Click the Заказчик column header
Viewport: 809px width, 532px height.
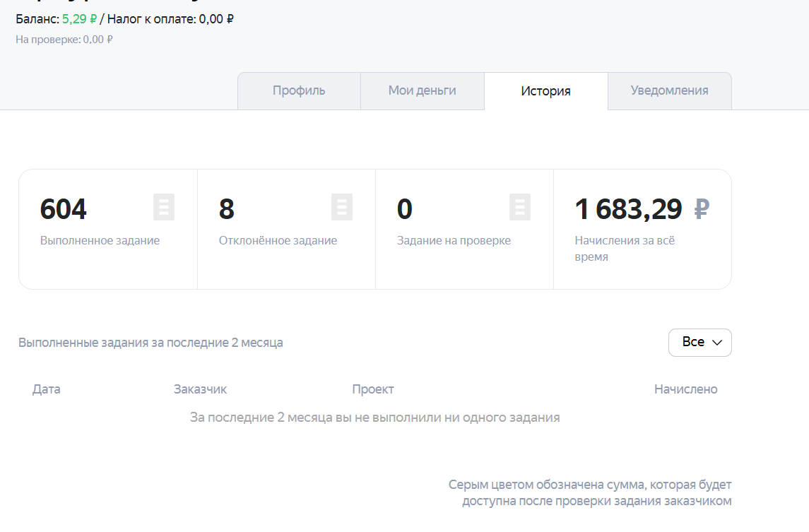[x=200, y=389]
